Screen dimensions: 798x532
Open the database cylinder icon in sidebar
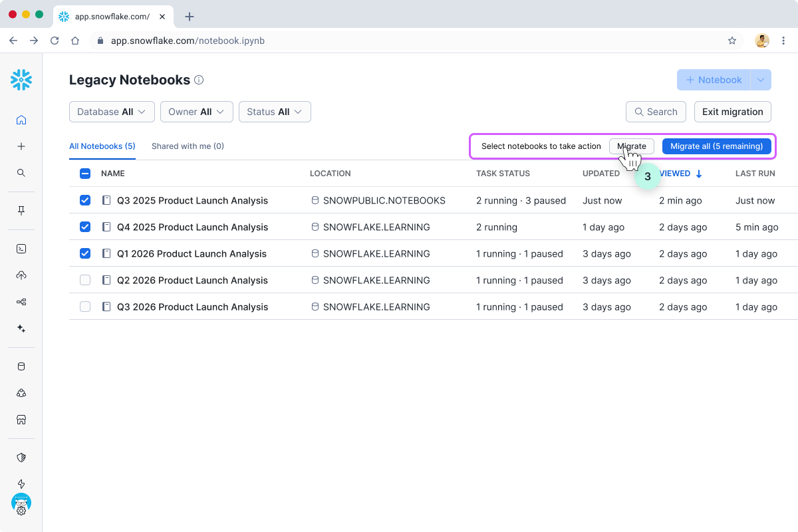[x=21, y=366]
